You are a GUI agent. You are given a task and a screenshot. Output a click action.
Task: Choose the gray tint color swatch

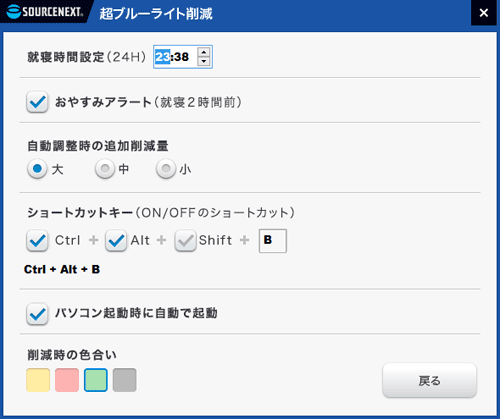pos(125,380)
